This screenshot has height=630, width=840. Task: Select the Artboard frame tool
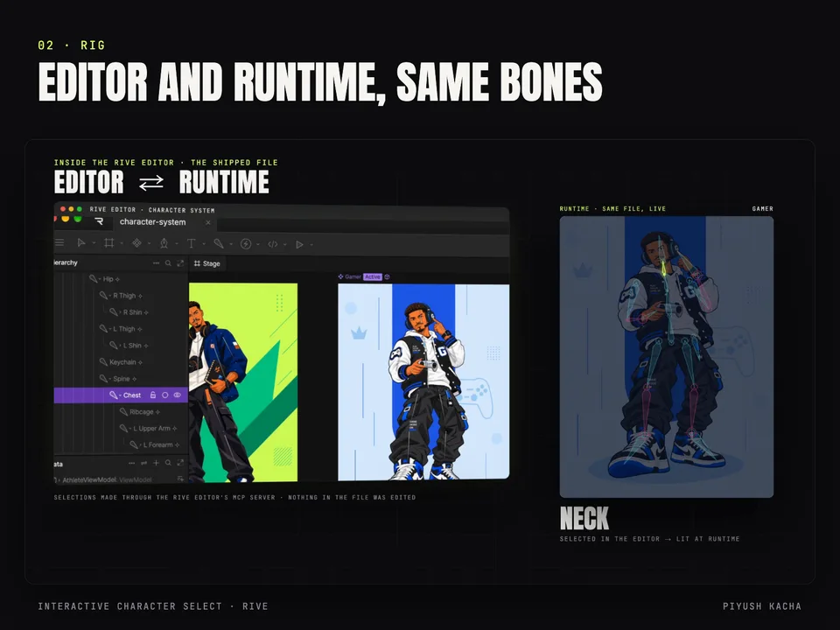click(108, 243)
